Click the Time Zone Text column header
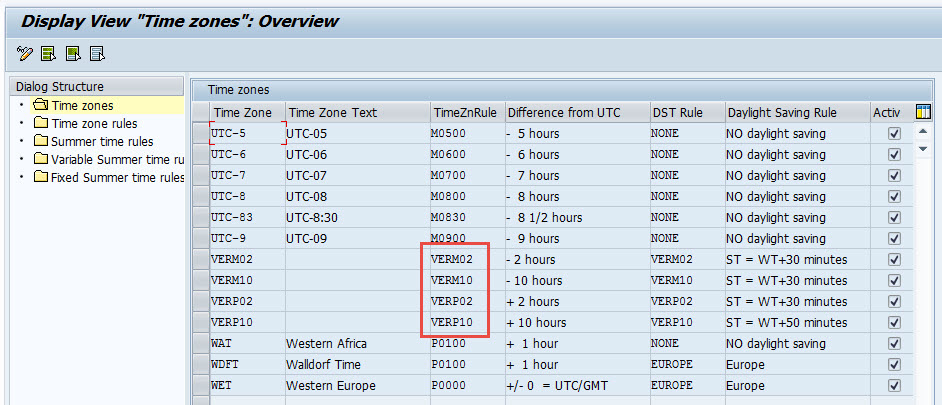This screenshot has width=942, height=405. [357, 112]
